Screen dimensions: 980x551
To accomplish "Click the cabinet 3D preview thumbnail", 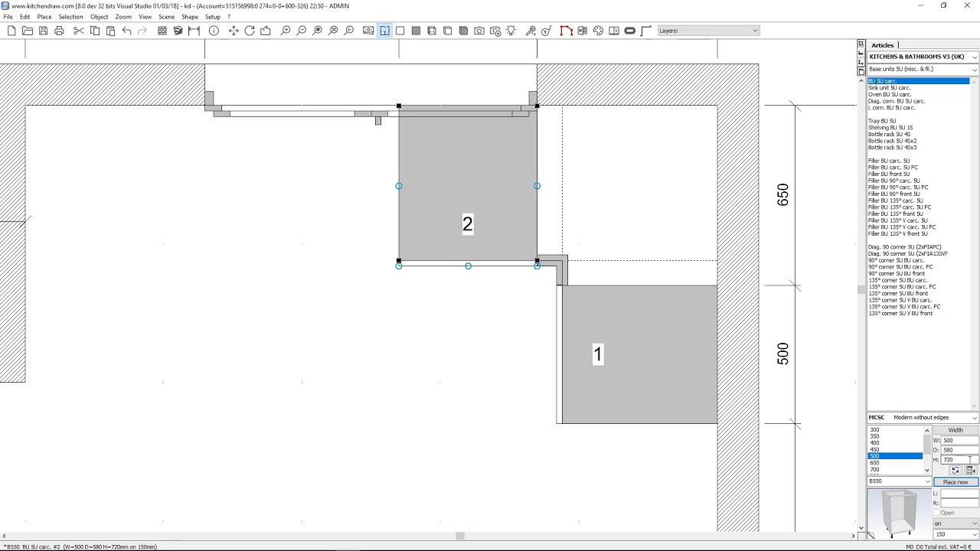I will pos(899,514).
